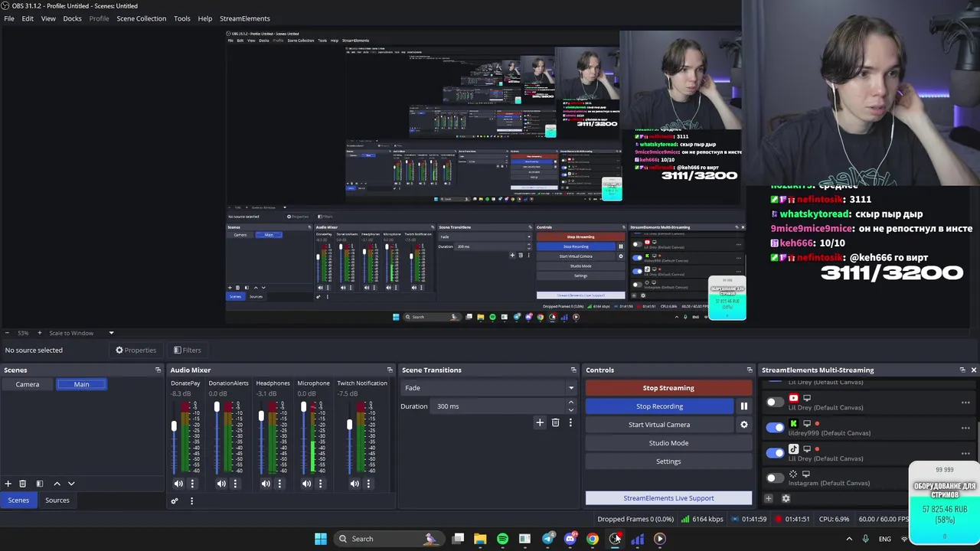Open StreamElements Live Support link
This screenshot has width=980, height=551.
click(x=668, y=498)
